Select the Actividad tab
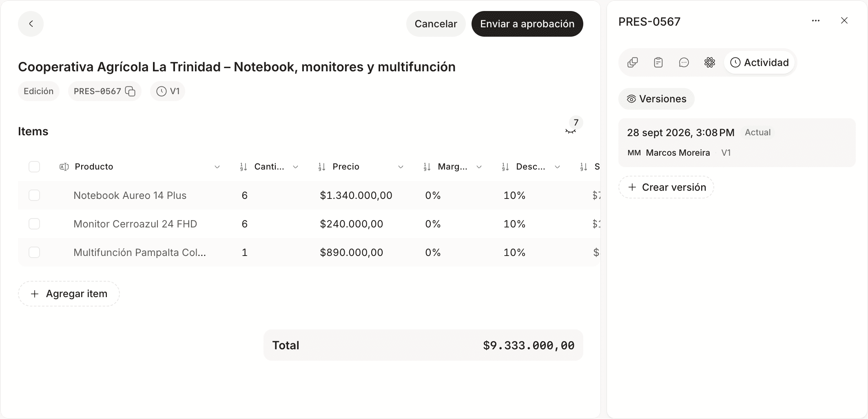Image resolution: width=868 pixels, height=419 pixels. [759, 62]
